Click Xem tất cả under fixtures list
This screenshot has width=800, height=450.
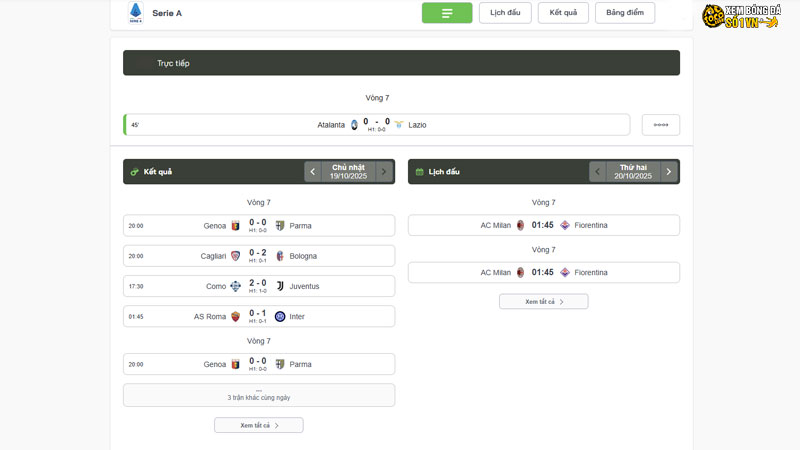[544, 301]
